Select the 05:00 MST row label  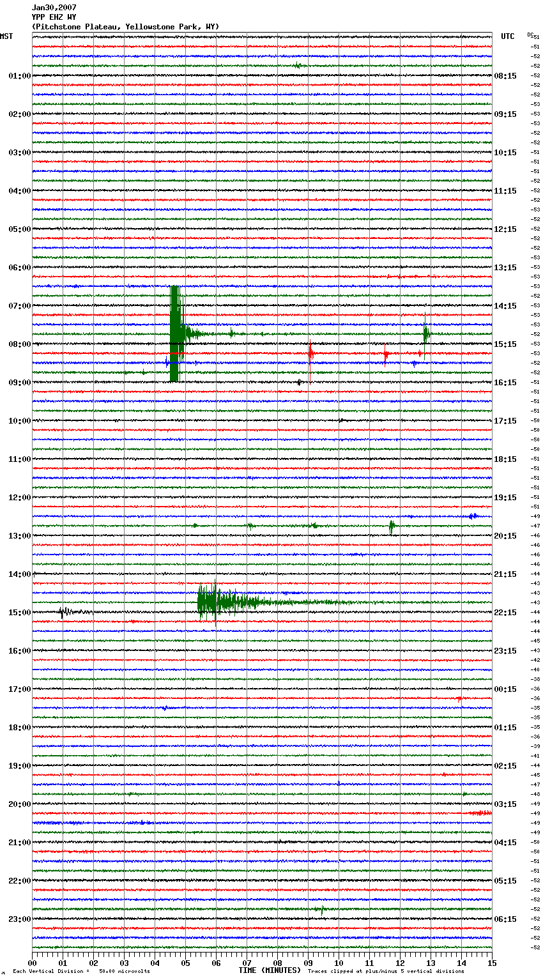pos(19,229)
